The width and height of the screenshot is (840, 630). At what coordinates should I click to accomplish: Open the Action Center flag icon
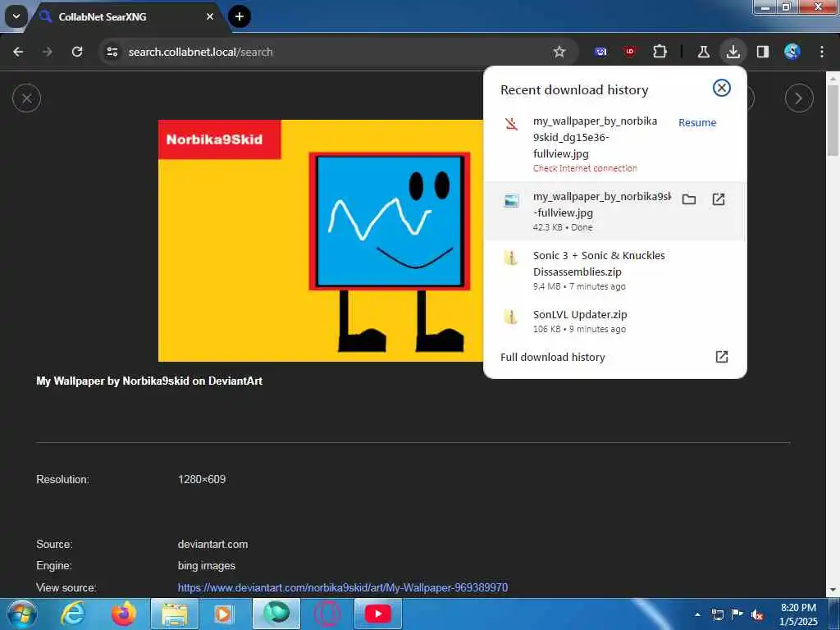(x=737, y=614)
